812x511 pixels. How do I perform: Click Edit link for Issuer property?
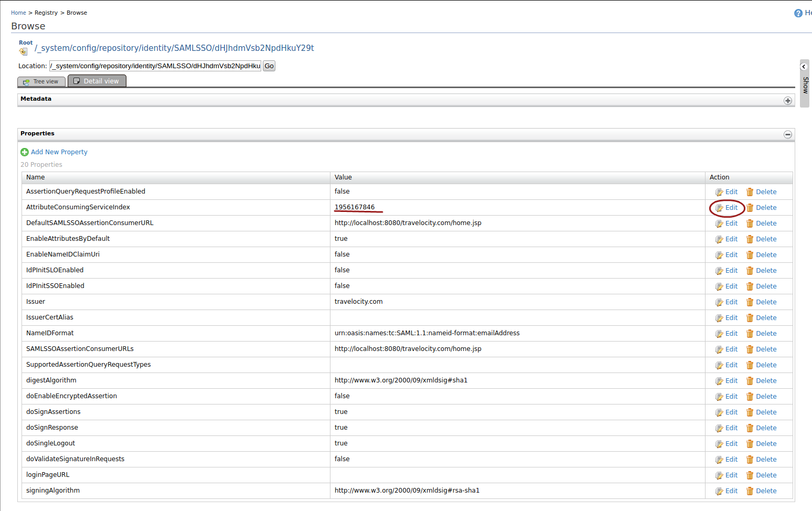click(731, 302)
